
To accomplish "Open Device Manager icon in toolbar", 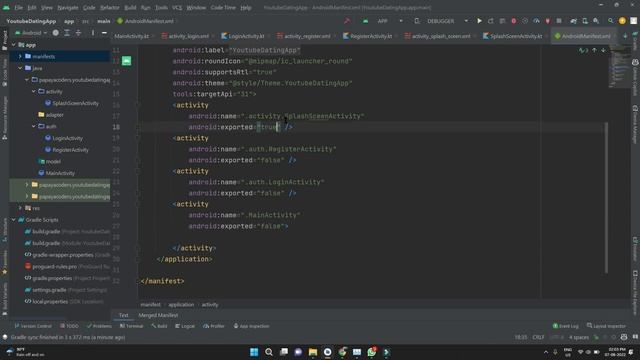I will (585, 21).
